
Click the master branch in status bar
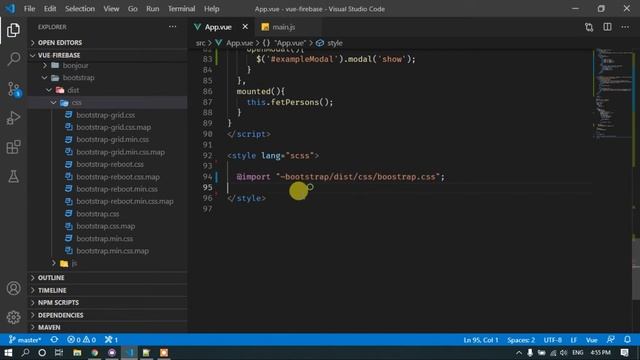pos(25,340)
